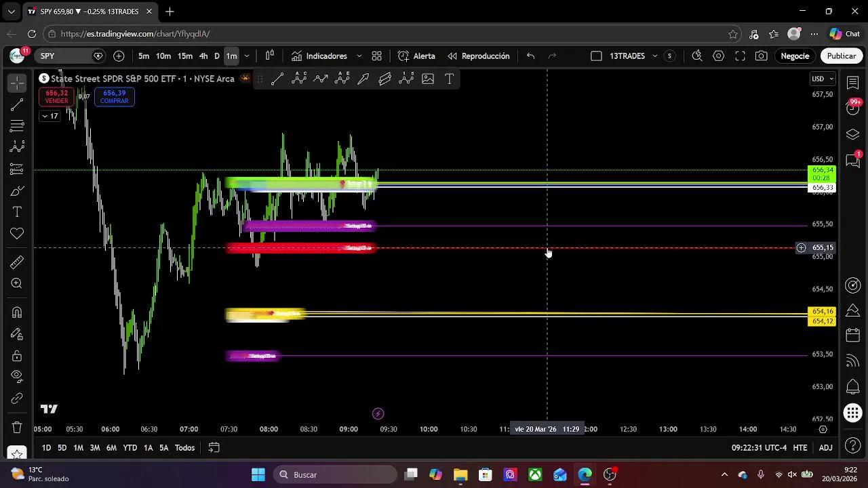Select the 4h timeframe
Screen dimensions: 868x488
coord(203,56)
